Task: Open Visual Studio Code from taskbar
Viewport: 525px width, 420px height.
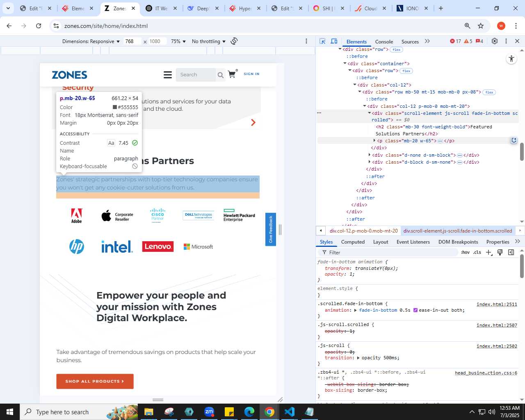Action: 290,412
